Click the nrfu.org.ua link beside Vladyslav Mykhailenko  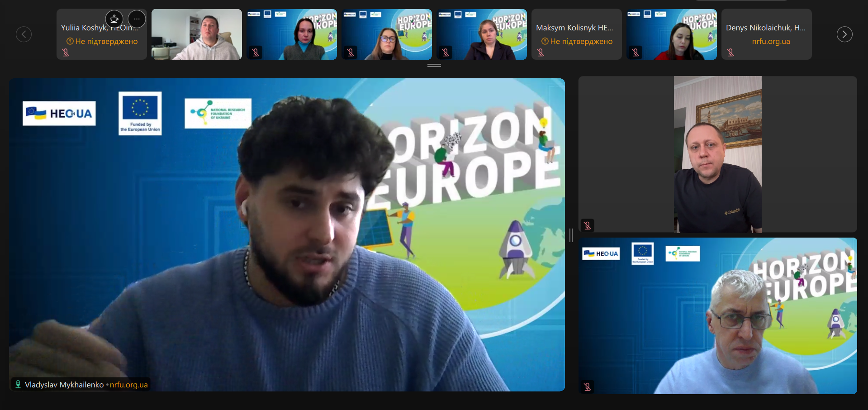coord(128,385)
